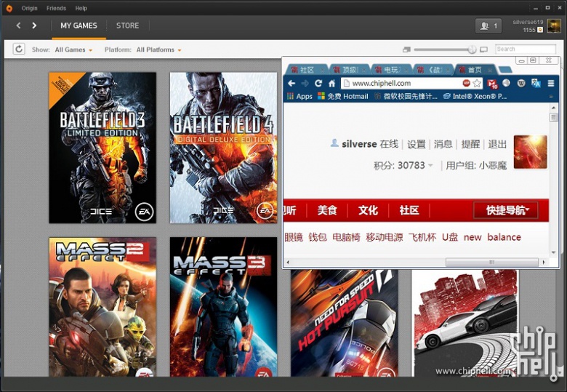Click the large tile size icon
Image resolution: width=567 pixels, height=392 pixels.
click(x=483, y=49)
